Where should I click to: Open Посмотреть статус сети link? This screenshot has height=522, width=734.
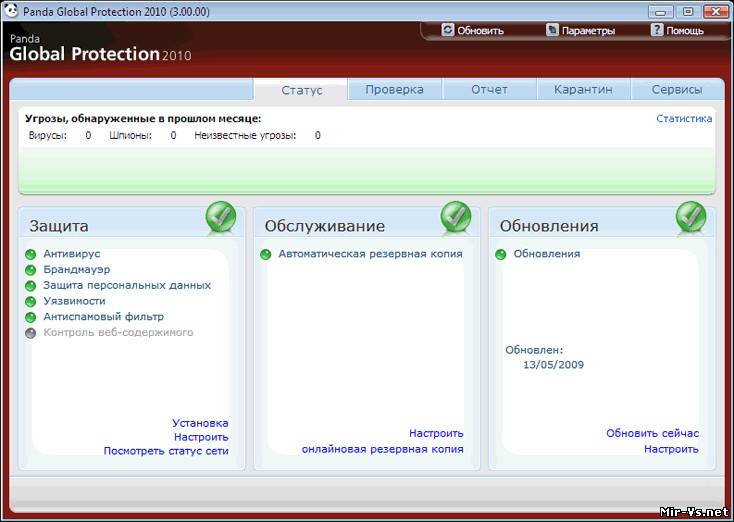tap(166, 451)
